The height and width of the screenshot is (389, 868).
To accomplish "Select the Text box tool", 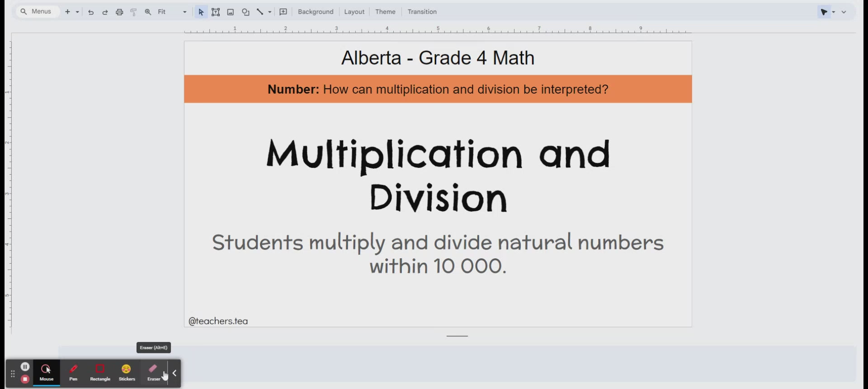I will (216, 12).
